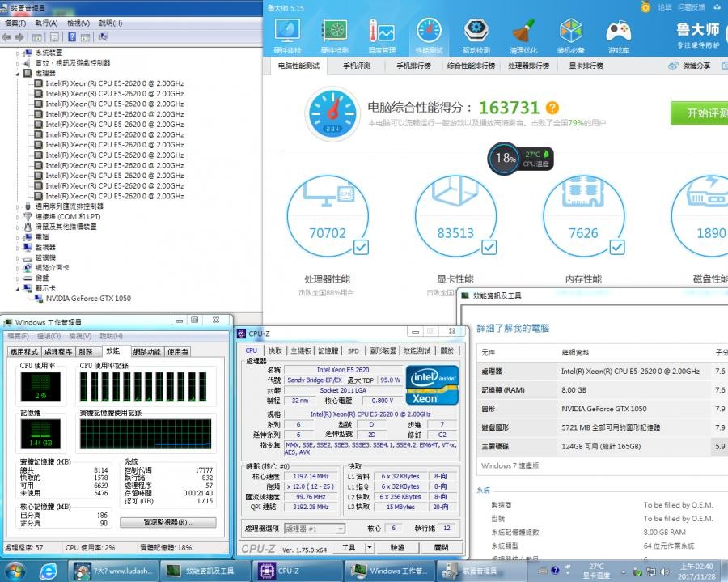Click 驗證 button in CPU-Z
Viewport: 728px width, 582px height.
pos(397,548)
